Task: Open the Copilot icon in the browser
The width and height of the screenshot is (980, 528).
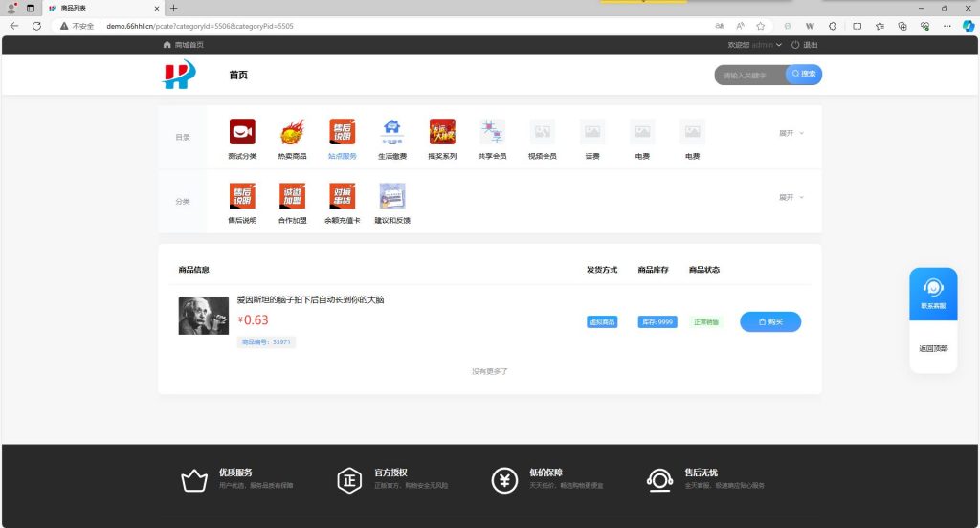Action: click(969, 26)
